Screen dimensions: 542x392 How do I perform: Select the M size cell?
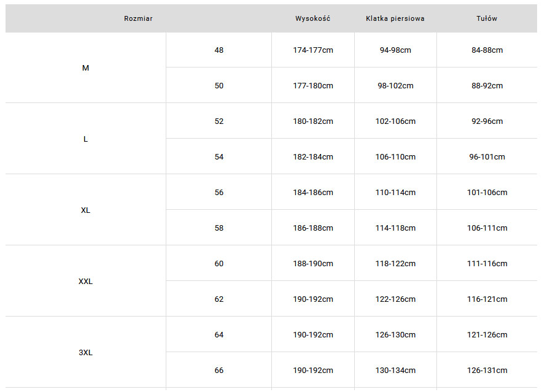point(85,68)
